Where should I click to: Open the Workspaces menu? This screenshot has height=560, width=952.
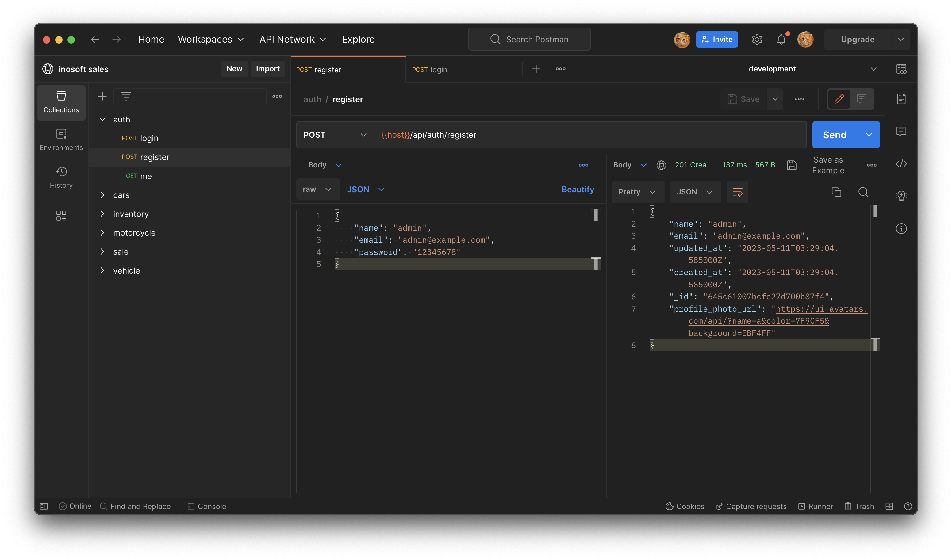pyautogui.click(x=211, y=39)
